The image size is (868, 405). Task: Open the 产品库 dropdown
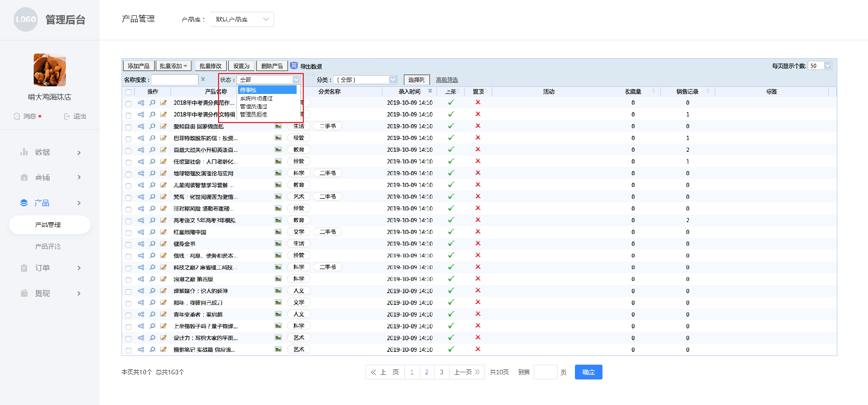(x=243, y=19)
